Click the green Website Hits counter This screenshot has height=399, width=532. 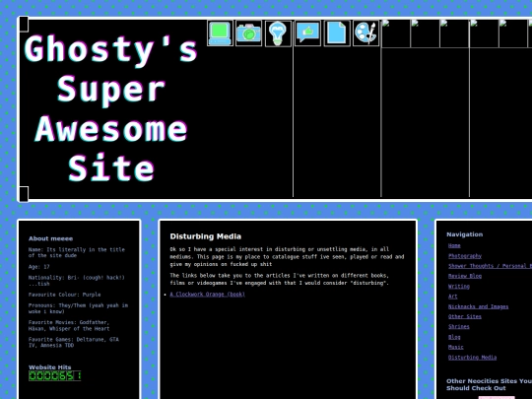click(x=55, y=376)
